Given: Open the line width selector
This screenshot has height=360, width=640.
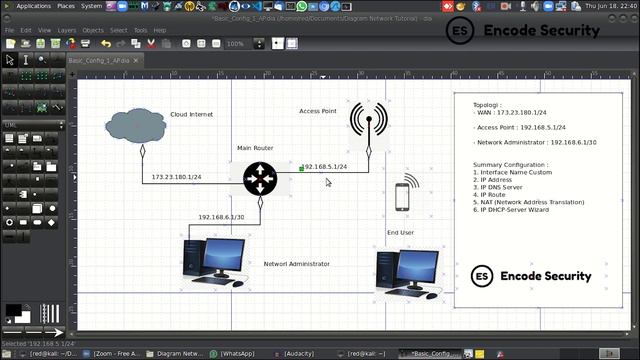Looking at the screenshot, I should click(x=50, y=313).
